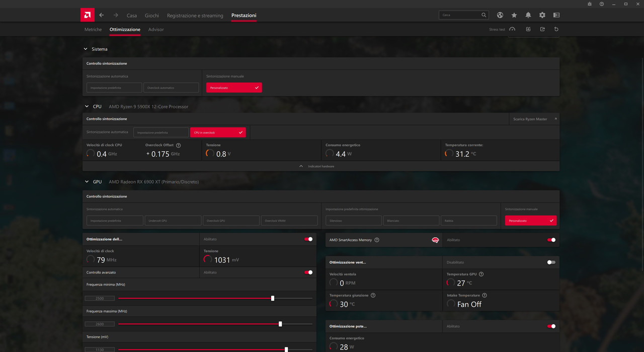Click Frequenza minima slider handle
Image resolution: width=644 pixels, height=352 pixels.
point(273,298)
